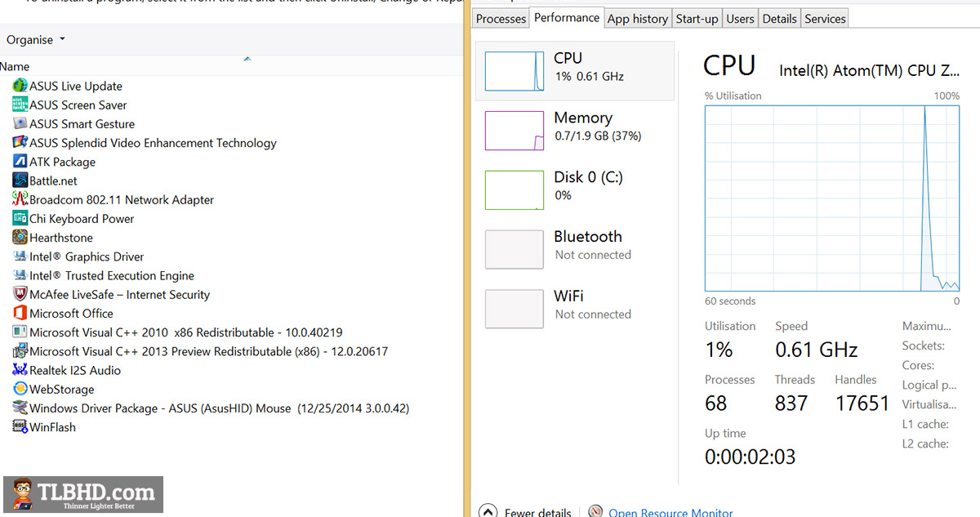Click the Intel Trusted Execution Engine icon
This screenshot has height=517, width=980.
click(20, 275)
